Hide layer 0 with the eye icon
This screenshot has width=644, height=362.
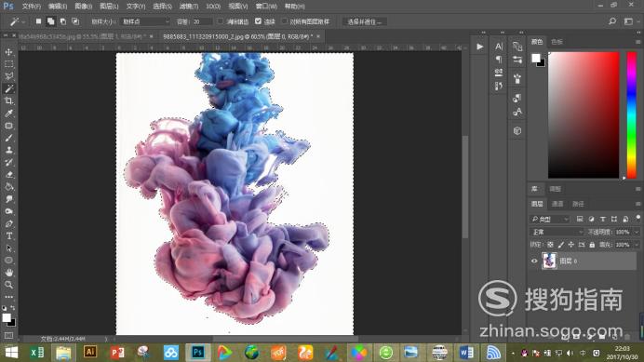tap(534, 261)
